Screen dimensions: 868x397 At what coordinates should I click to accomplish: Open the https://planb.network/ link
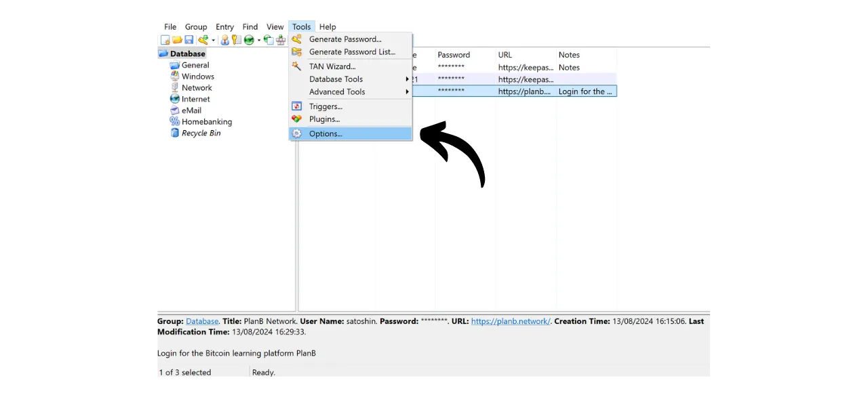510,321
